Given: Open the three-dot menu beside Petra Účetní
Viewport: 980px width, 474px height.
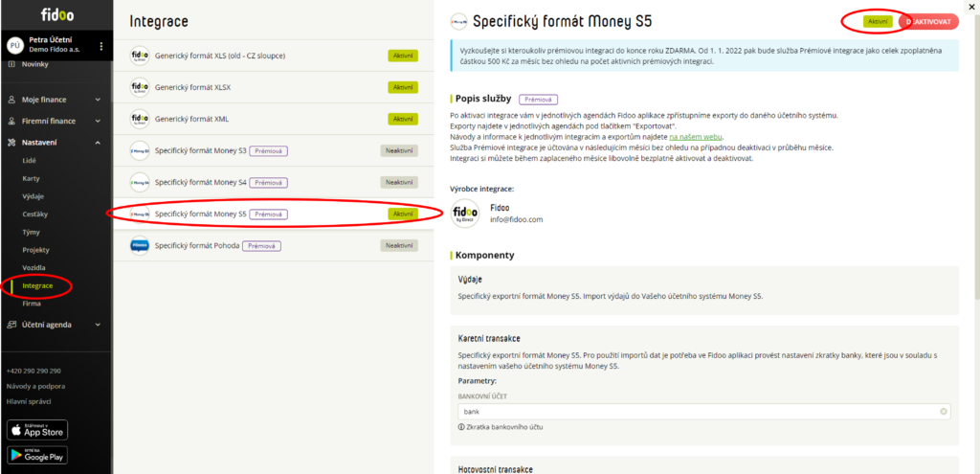Looking at the screenshot, I should coord(101,46).
